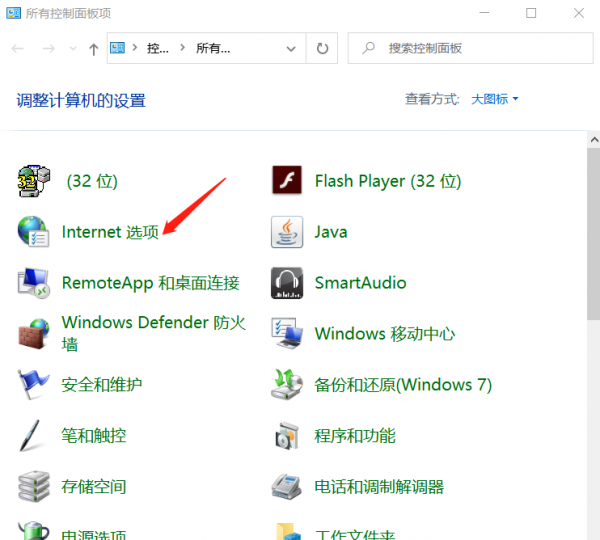
Task: Open RemoteApp 和桌面连接 link
Action: [151, 283]
